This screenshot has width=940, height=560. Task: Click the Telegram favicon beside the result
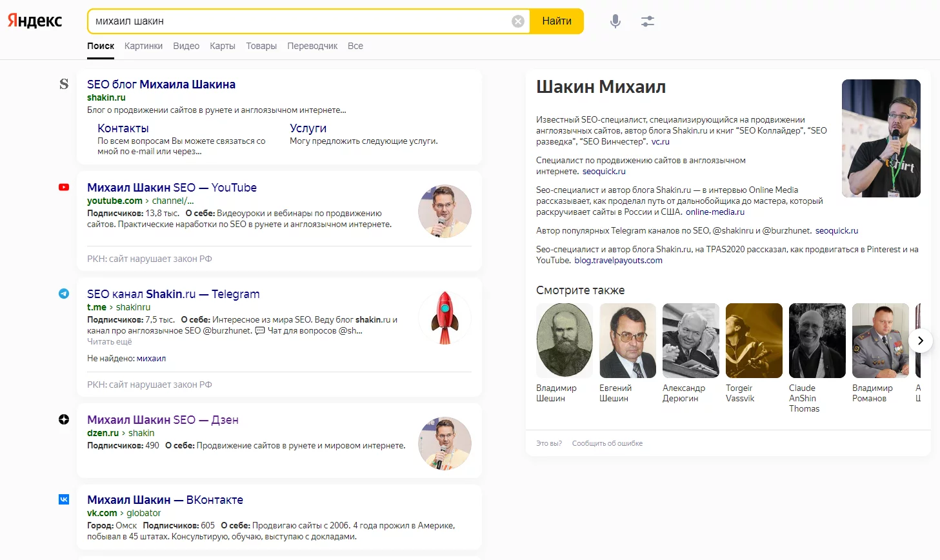tap(64, 294)
